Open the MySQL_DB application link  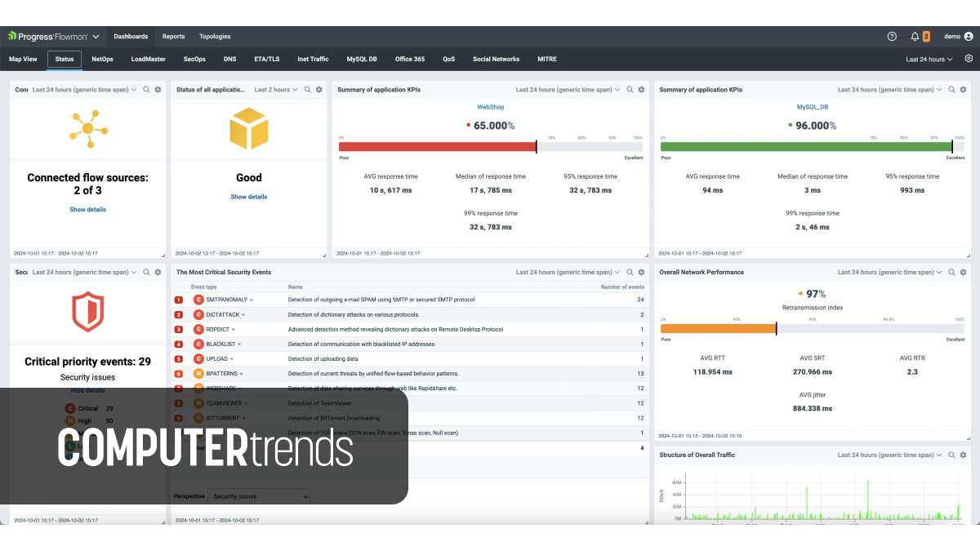point(813,107)
